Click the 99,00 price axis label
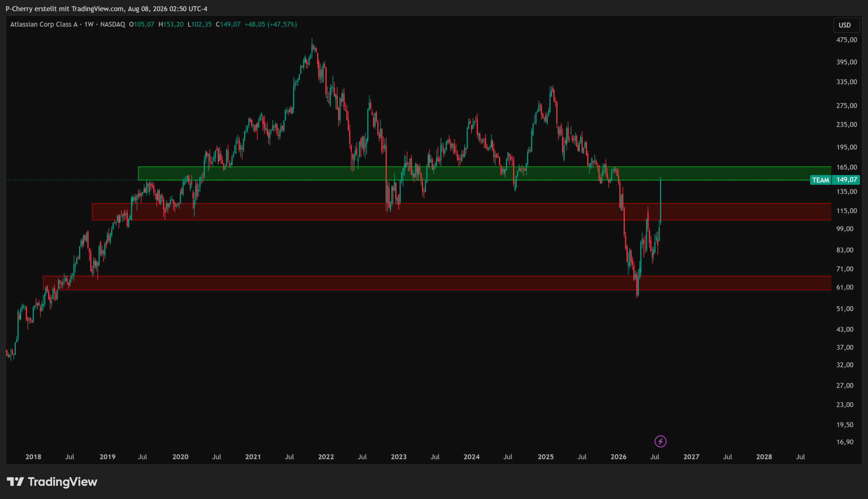 click(x=845, y=228)
